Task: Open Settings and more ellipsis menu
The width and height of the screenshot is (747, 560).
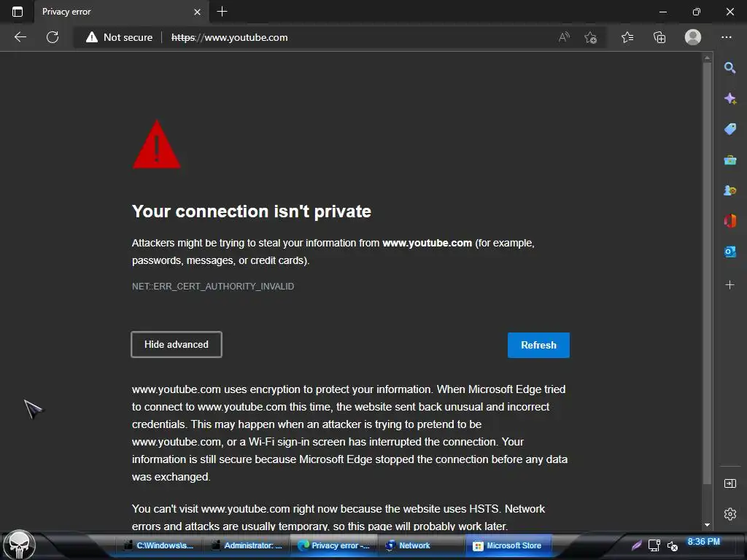Action: [x=726, y=37]
